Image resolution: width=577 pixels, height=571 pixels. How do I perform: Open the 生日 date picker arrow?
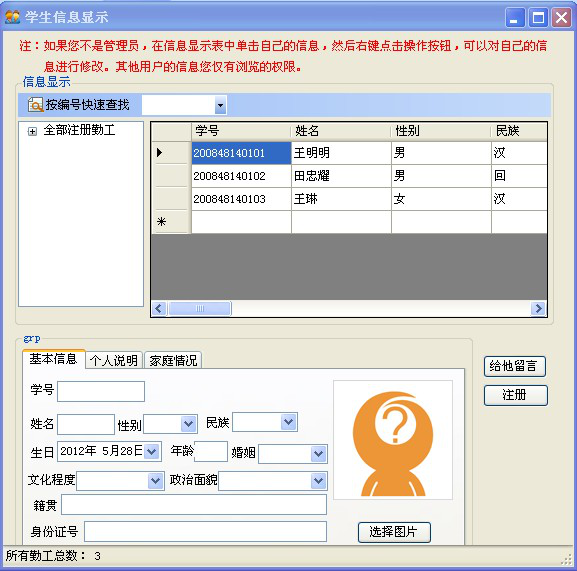(152, 451)
